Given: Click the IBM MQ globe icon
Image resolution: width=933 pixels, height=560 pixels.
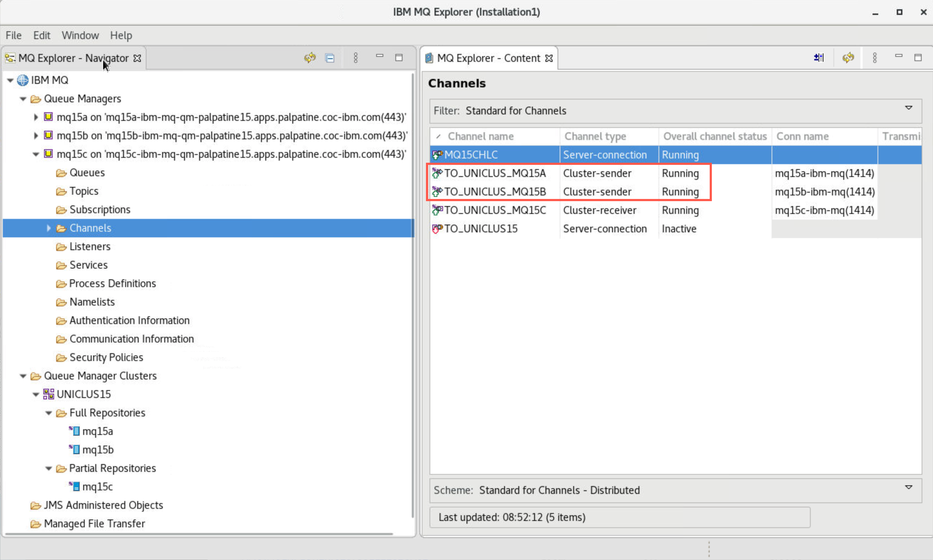Looking at the screenshot, I should [x=23, y=80].
